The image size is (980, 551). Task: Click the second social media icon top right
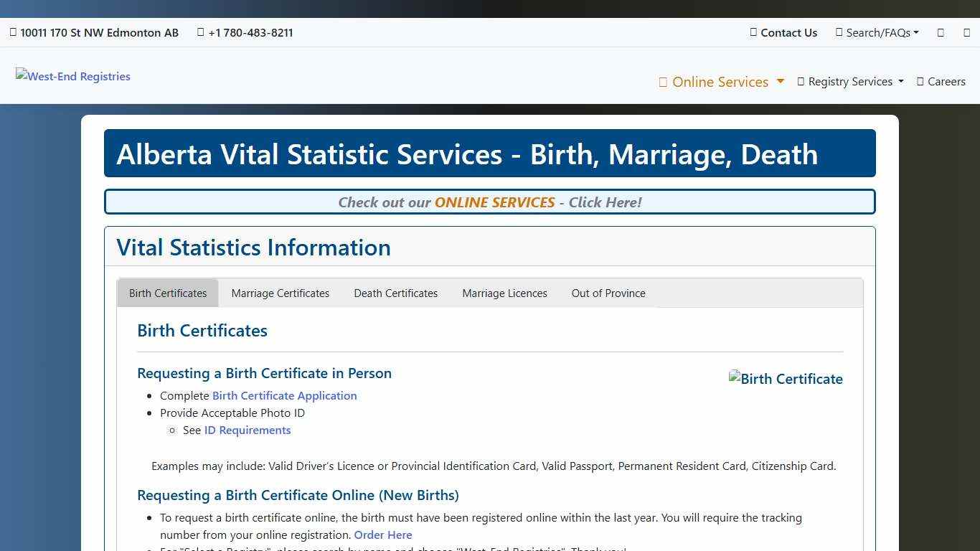tap(966, 32)
